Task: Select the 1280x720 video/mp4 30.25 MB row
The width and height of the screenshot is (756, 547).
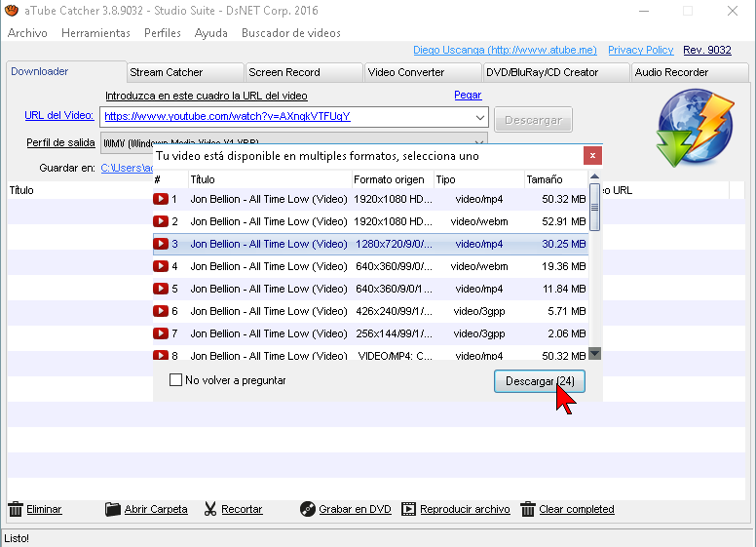Action: pos(370,244)
